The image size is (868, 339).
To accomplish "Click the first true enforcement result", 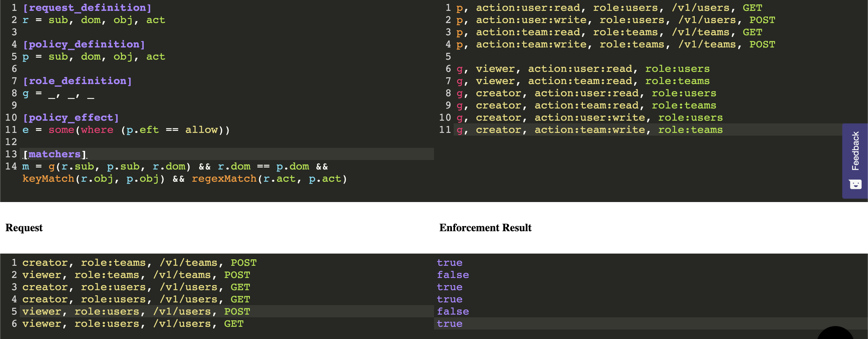I will (450, 262).
